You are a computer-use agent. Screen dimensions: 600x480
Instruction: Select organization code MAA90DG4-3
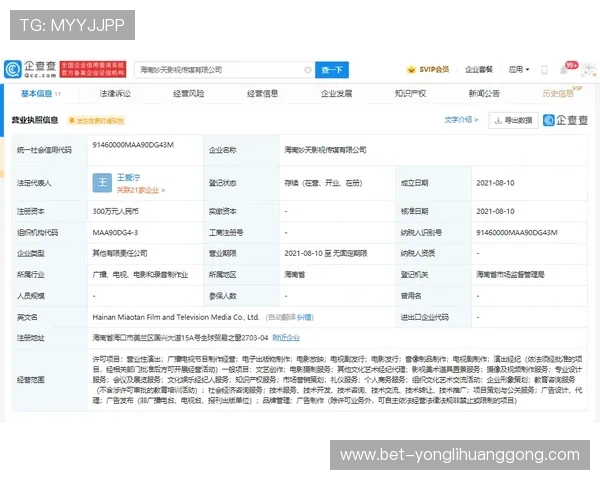[115, 233]
